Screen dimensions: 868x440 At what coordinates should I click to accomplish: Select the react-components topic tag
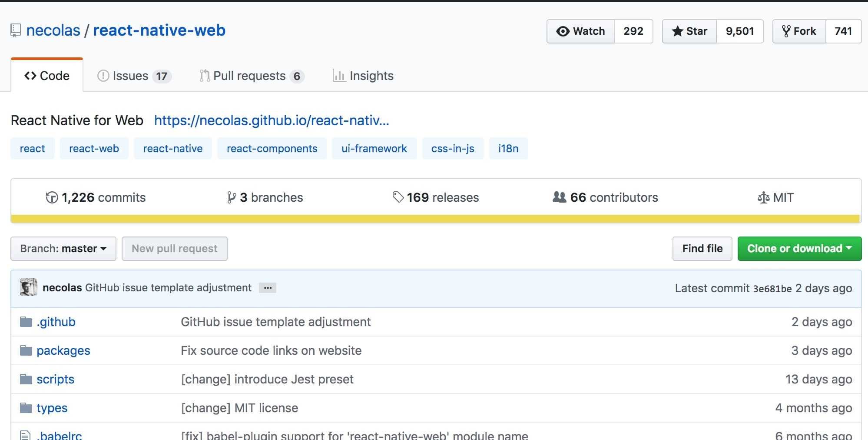[272, 149]
